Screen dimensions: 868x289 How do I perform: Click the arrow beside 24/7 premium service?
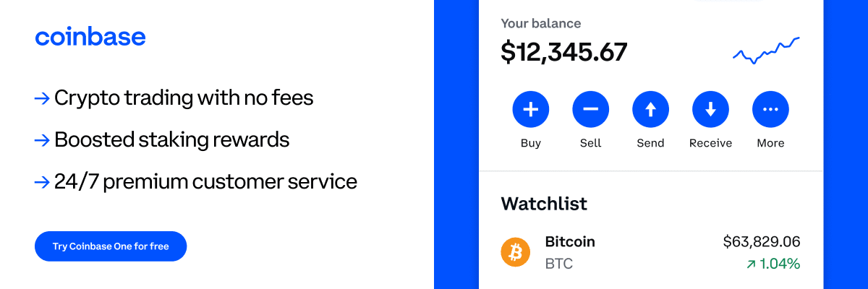(x=42, y=182)
